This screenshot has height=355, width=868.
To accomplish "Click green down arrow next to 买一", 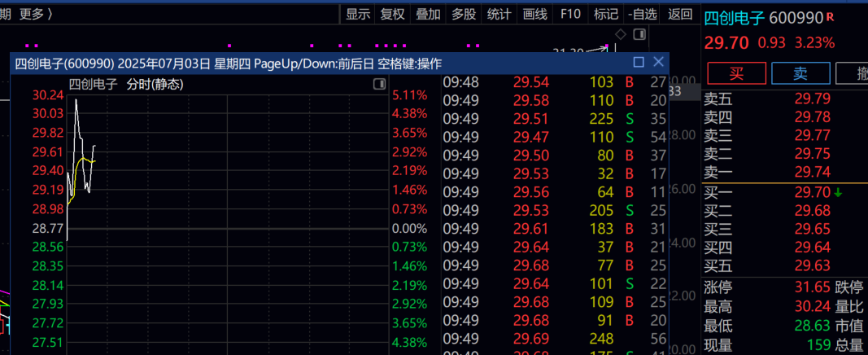I will click(838, 193).
